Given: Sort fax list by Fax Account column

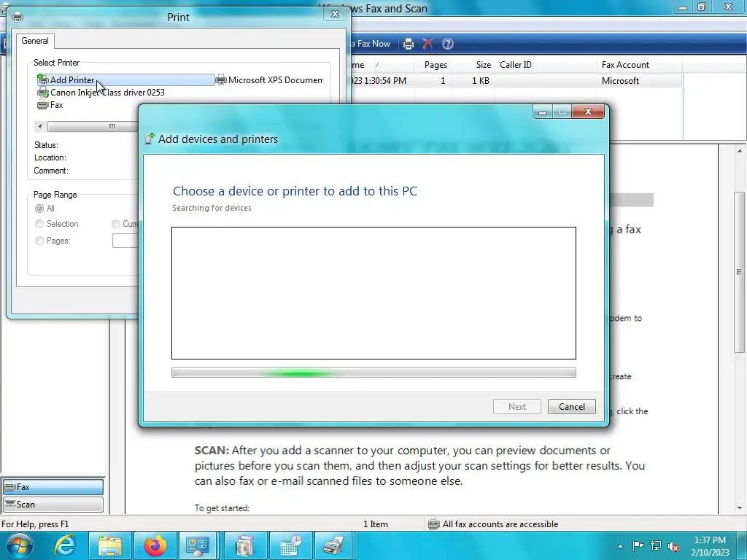Looking at the screenshot, I should click(x=639, y=65).
